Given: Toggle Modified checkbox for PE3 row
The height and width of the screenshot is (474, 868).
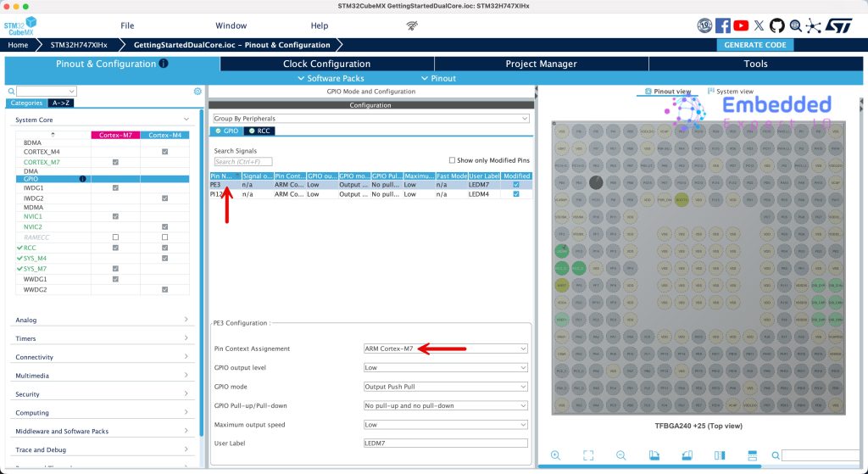Looking at the screenshot, I should [x=516, y=184].
